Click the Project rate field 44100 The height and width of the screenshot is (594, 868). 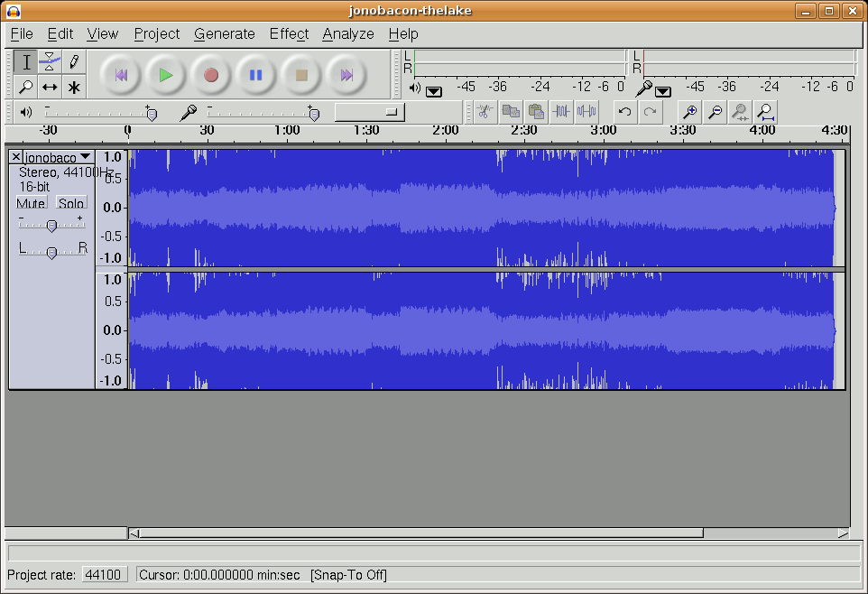(x=105, y=575)
